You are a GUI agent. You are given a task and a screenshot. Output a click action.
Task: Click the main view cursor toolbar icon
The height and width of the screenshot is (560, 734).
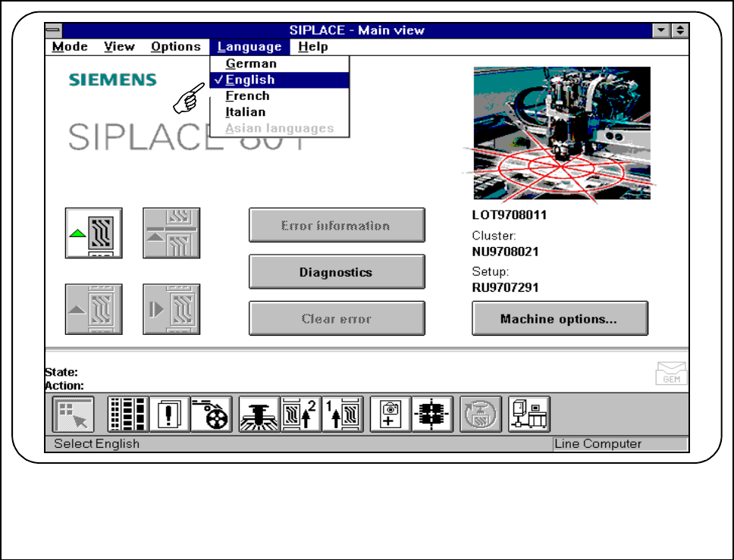coord(74,414)
